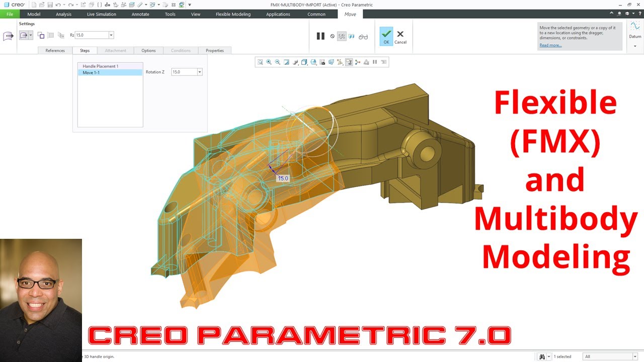The height and width of the screenshot is (362, 644).
Task: Click the find binoculars icon in status bar
Action: pos(542,356)
